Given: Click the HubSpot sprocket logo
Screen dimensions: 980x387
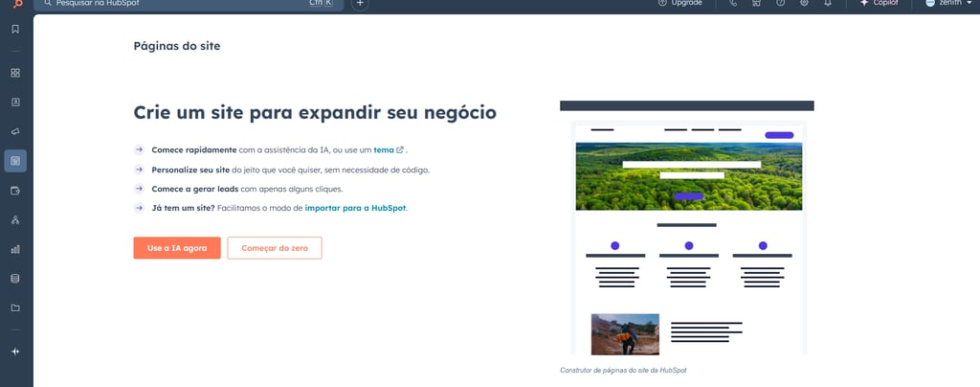Looking at the screenshot, I should pos(17,3).
